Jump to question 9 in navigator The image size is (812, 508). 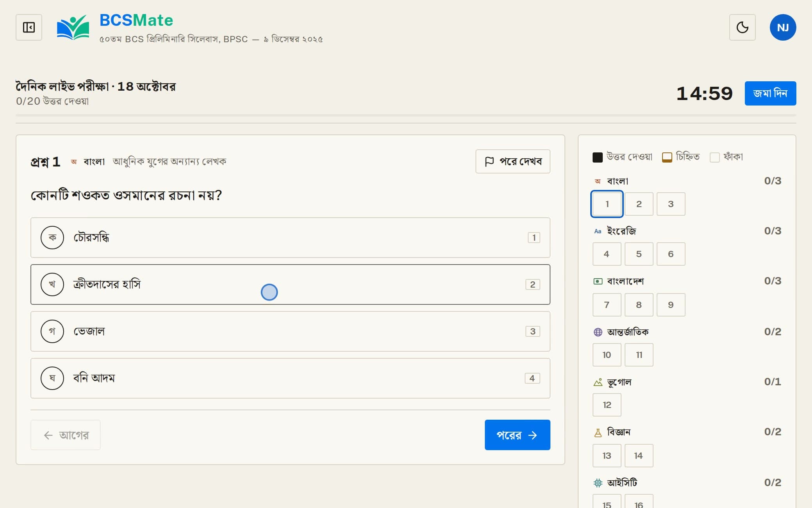pyautogui.click(x=671, y=305)
